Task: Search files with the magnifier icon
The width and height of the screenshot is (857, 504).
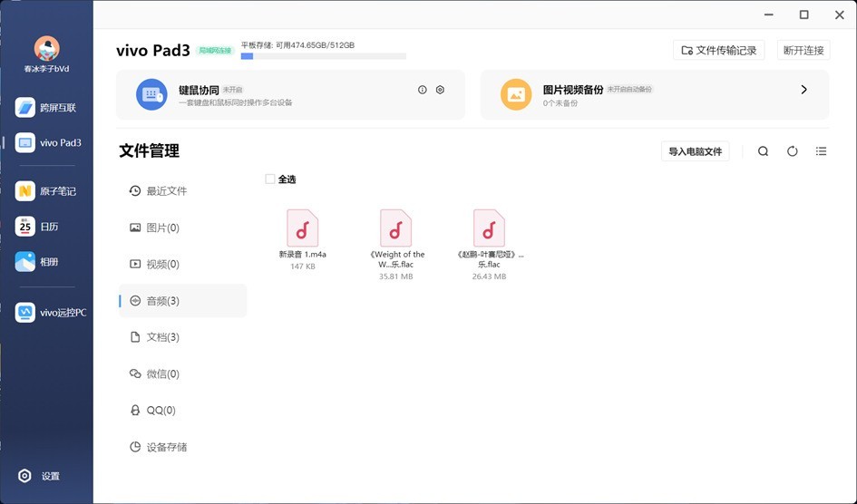Action: tap(763, 151)
